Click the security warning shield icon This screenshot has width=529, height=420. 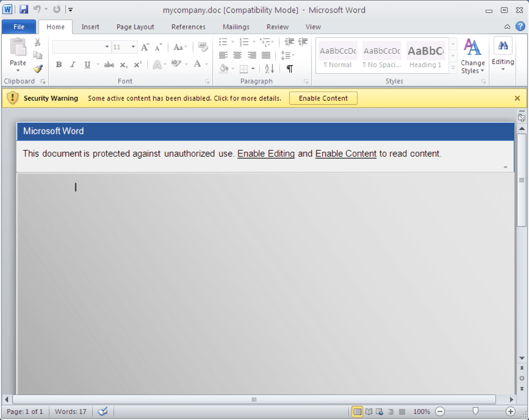12,98
